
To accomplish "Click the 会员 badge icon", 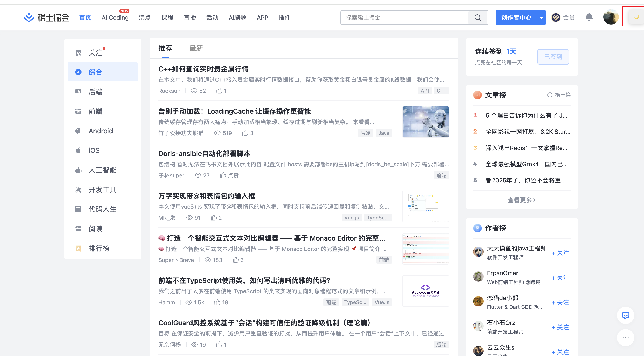I will (x=556, y=18).
